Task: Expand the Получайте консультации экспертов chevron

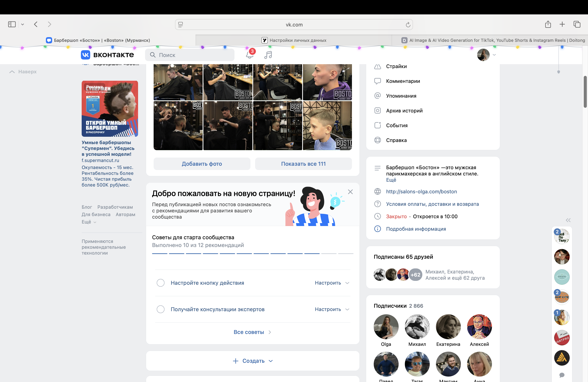Action: click(347, 309)
